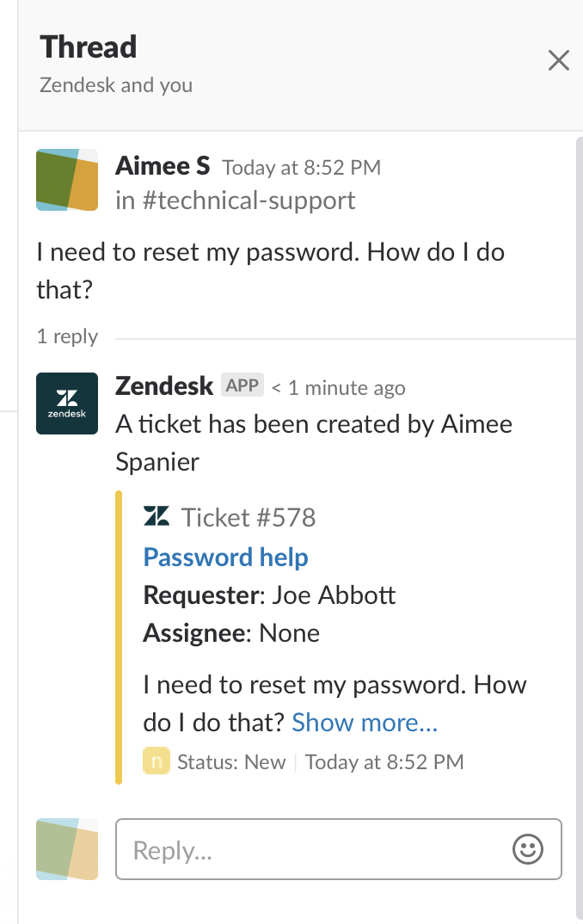Click Aimee S profile avatar

point(67,180)
